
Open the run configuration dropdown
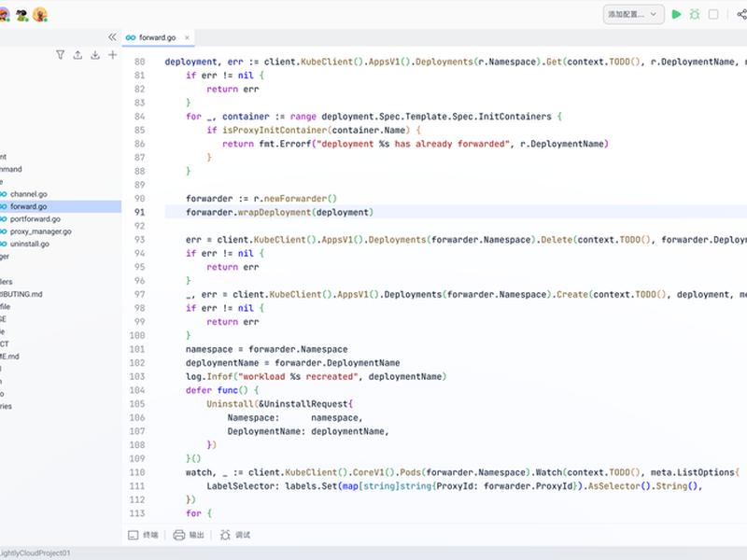coord(633,14)
